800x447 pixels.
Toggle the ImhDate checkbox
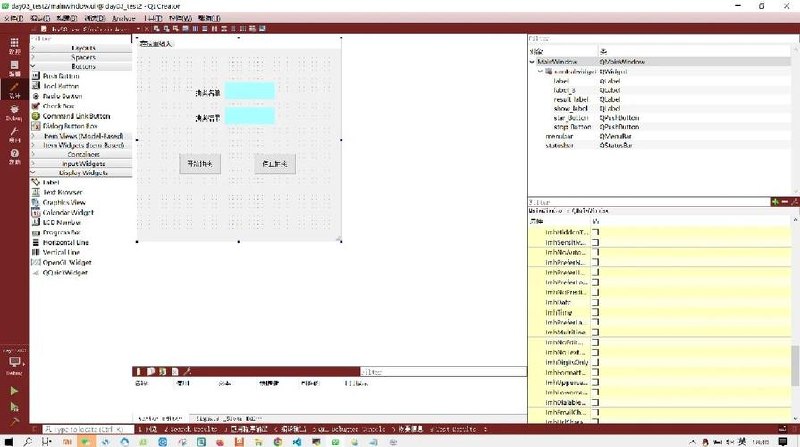(x=595, y=302)
